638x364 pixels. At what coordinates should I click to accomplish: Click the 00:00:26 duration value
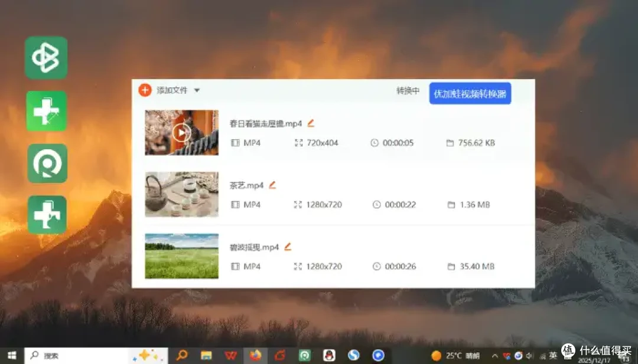(x=401, y=266)
